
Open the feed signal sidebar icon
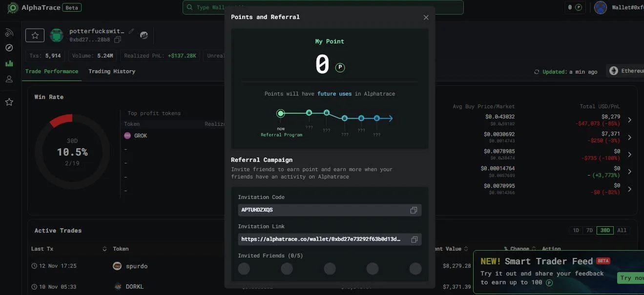[9, 33]
